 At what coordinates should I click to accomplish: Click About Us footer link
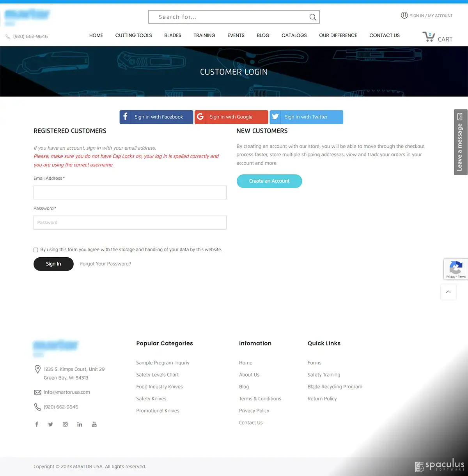(249, 375)
